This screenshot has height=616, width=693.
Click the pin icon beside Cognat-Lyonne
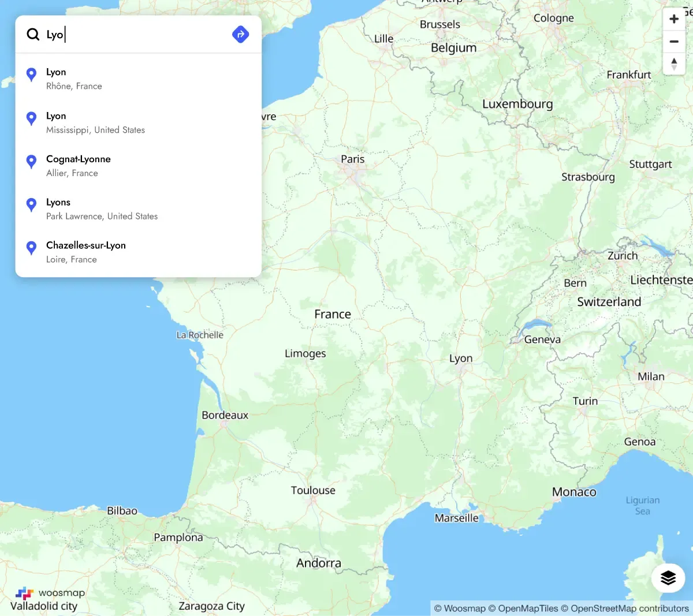click(32, 162)
